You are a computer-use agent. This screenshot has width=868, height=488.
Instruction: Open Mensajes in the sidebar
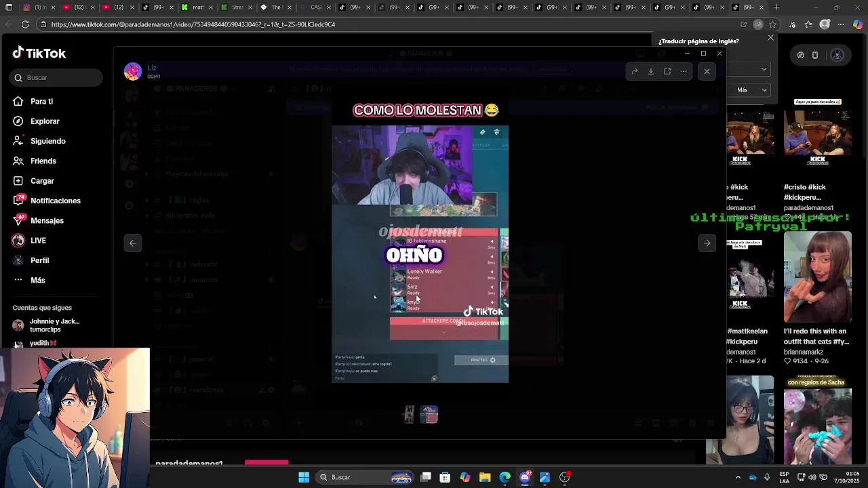[47, 220]
